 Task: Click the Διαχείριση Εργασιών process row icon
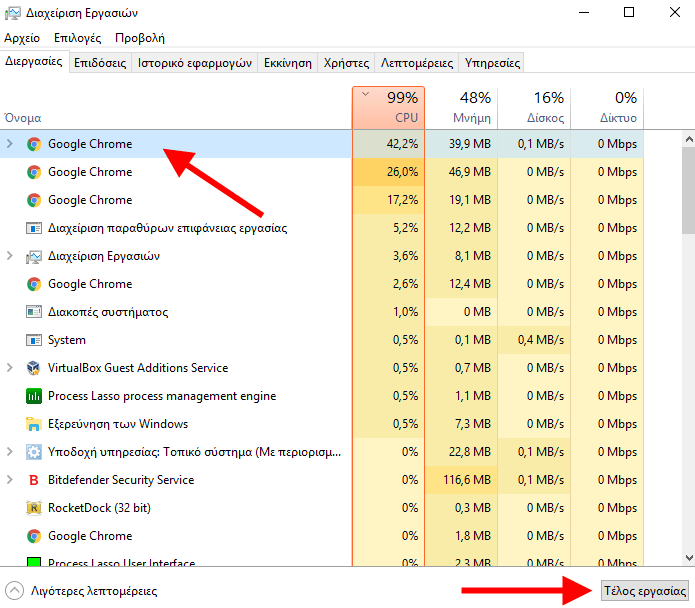coord(34,256)
